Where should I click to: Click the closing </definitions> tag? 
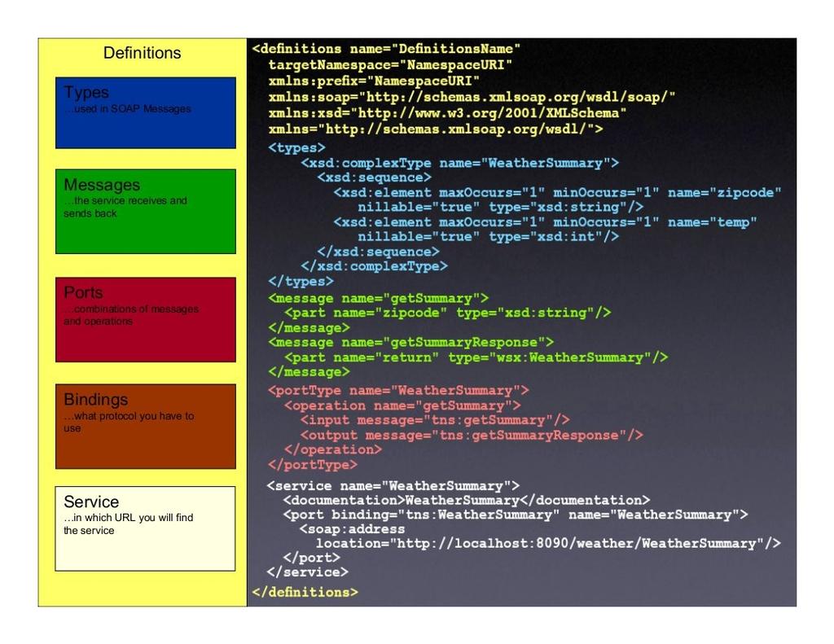(x=305, y=592)
